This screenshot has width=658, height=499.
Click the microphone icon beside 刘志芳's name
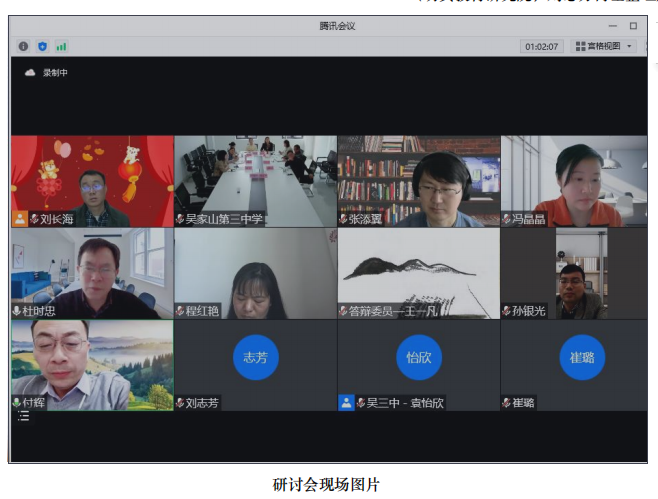pos(180,403)
